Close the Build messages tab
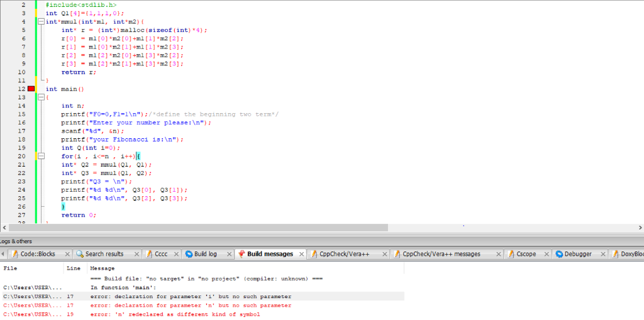 coord(302,254)
